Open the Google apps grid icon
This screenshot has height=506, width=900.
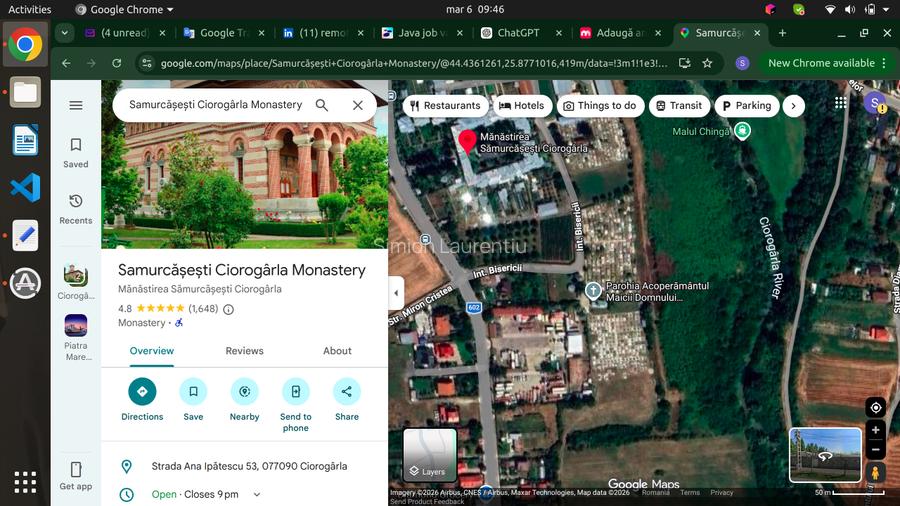(840, 104)
